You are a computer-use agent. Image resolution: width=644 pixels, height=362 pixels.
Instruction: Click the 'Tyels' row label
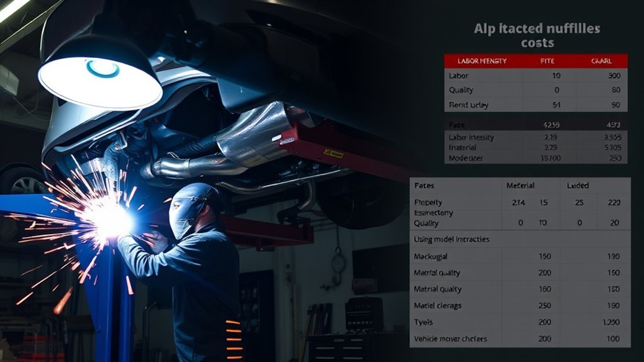[423, 322]
